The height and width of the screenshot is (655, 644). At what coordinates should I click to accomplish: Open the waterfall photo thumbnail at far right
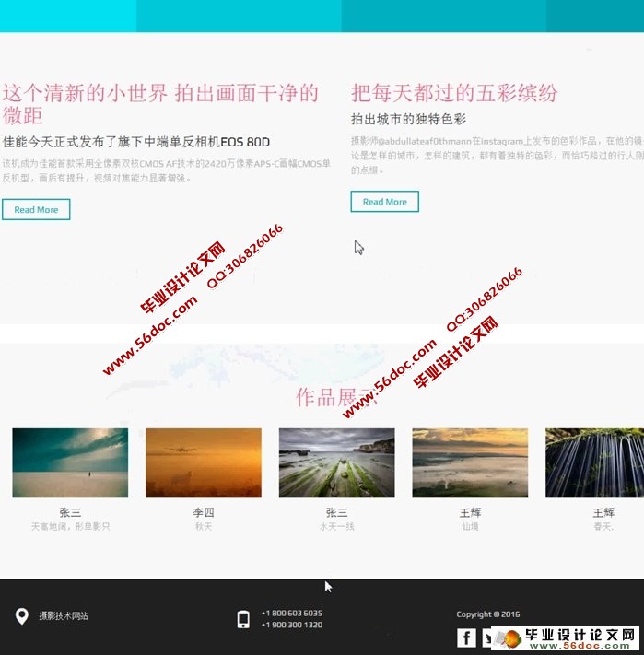594,462
